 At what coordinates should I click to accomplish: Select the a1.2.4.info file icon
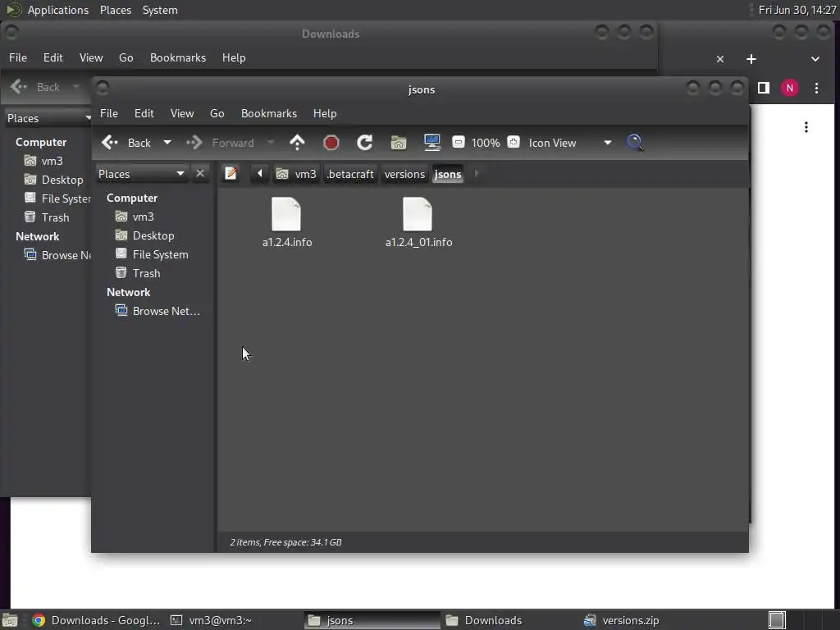point(286,214)
